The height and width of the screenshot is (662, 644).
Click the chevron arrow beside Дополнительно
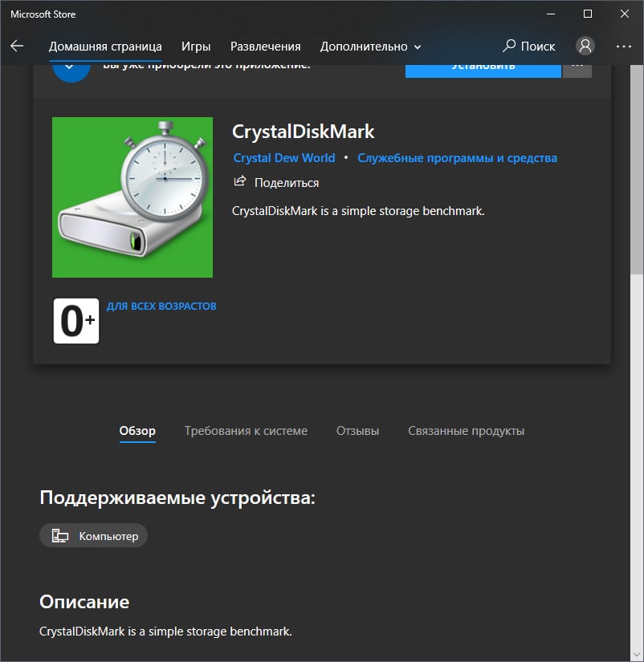tap(418, 47)
